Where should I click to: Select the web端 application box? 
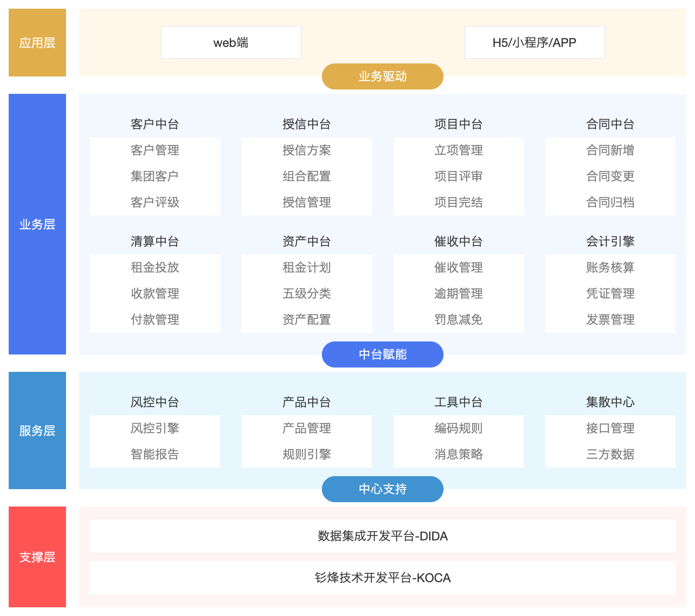(x=231, y=42)
